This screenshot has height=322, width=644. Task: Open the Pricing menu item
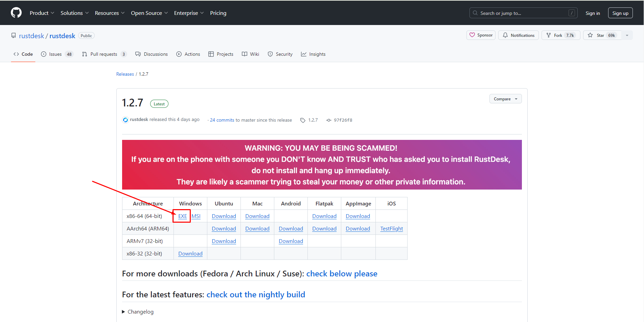[x=218, y=13]
